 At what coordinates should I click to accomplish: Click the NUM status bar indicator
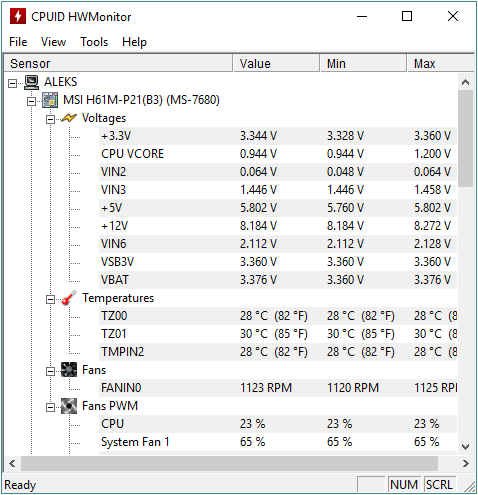click(404, 484)
